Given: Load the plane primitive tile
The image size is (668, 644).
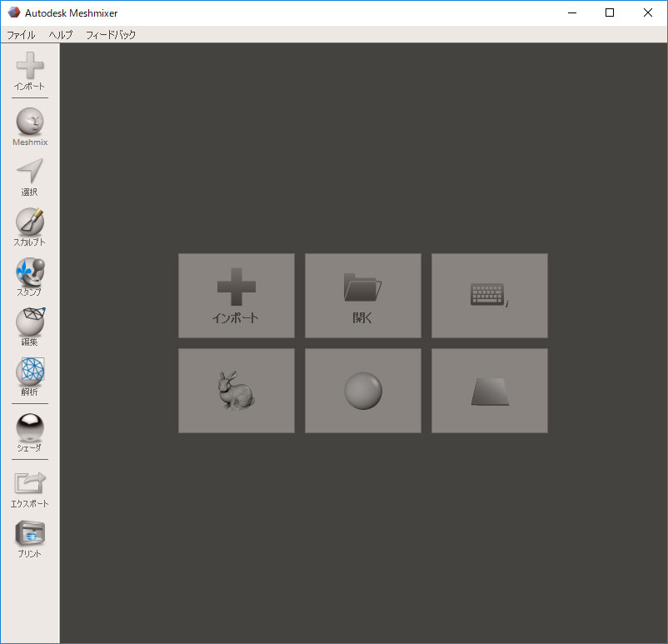Looking at the screenshot, I should coord(489,391).
